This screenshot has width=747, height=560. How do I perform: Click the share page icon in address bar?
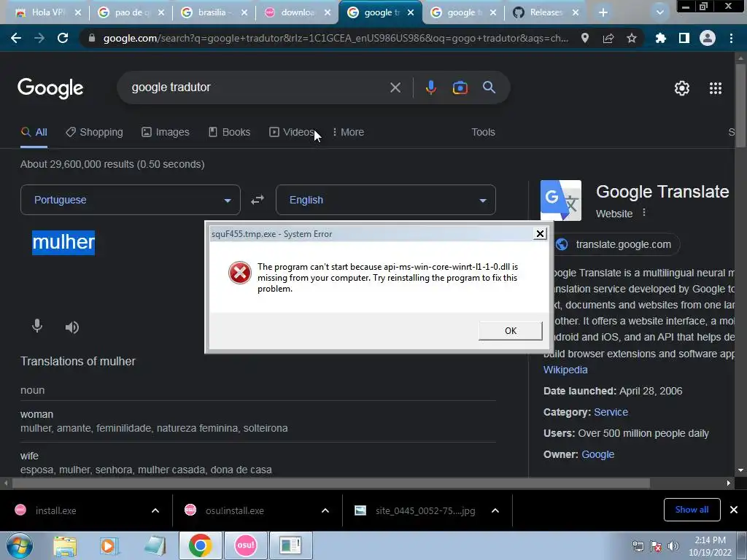coord(608,38)
